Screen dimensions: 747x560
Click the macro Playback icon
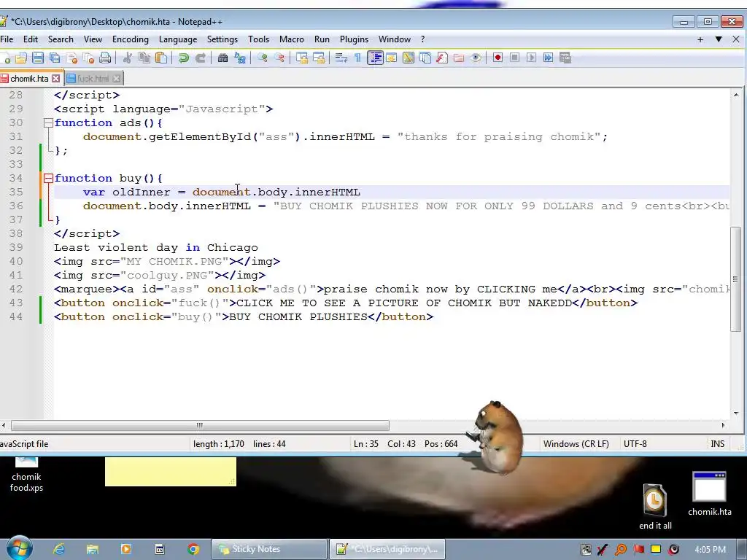531,58
